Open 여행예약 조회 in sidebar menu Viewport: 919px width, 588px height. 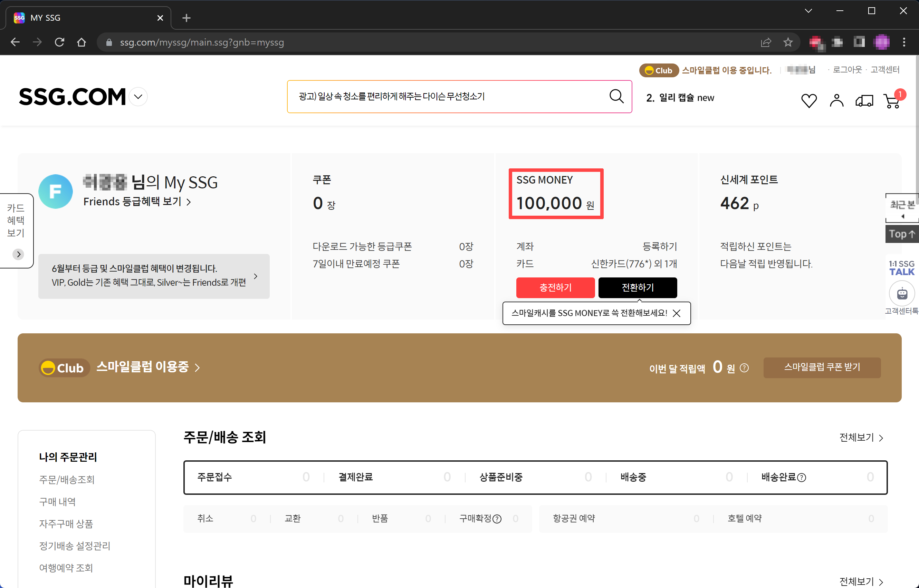(x=66, y=568)
